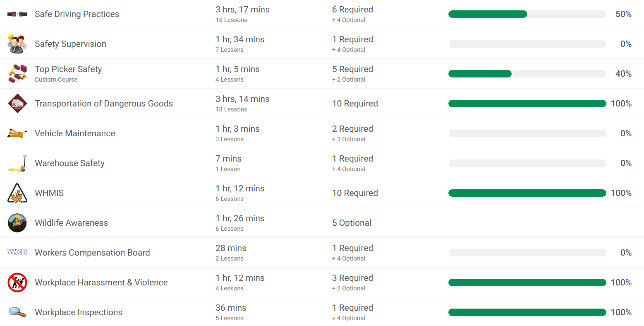Image resolution: width=644 pixels, height=326 pixels.
Task: Open the Wildlife Awareness course
Action: click(x=71, y=223)
